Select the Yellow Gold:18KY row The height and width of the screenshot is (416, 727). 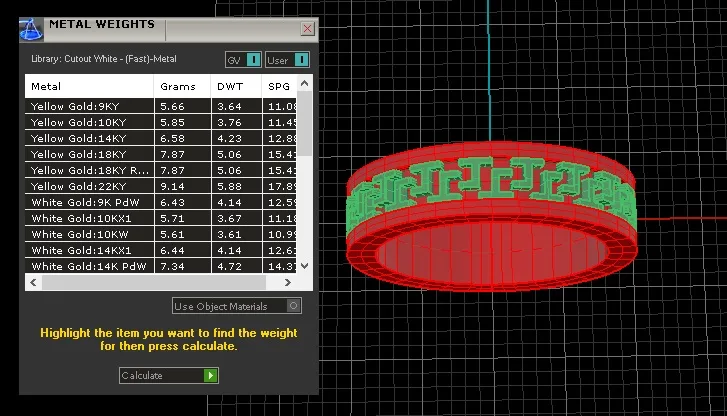pos(160,154)
